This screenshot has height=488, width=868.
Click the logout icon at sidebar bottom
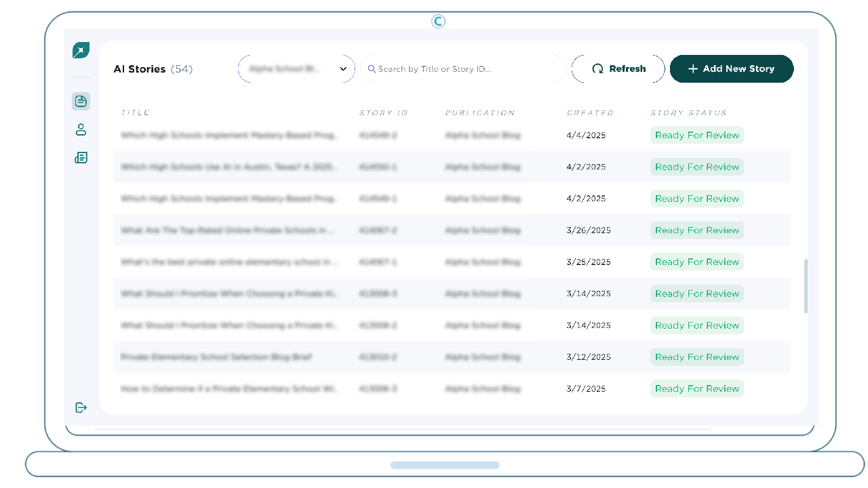click(x=81, y=407)
